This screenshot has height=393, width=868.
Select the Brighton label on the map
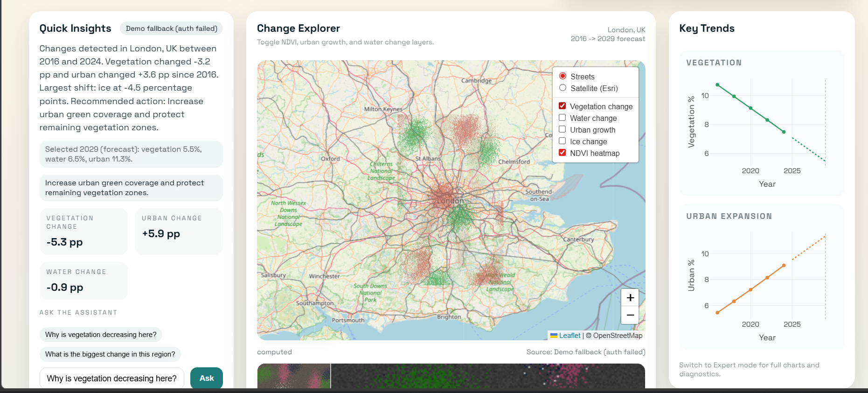(449, 317)
